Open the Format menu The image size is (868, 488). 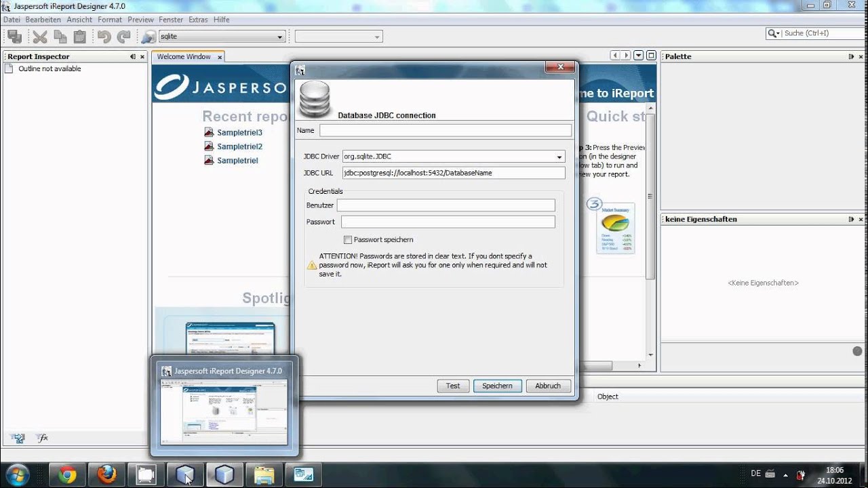coord(110,20)
